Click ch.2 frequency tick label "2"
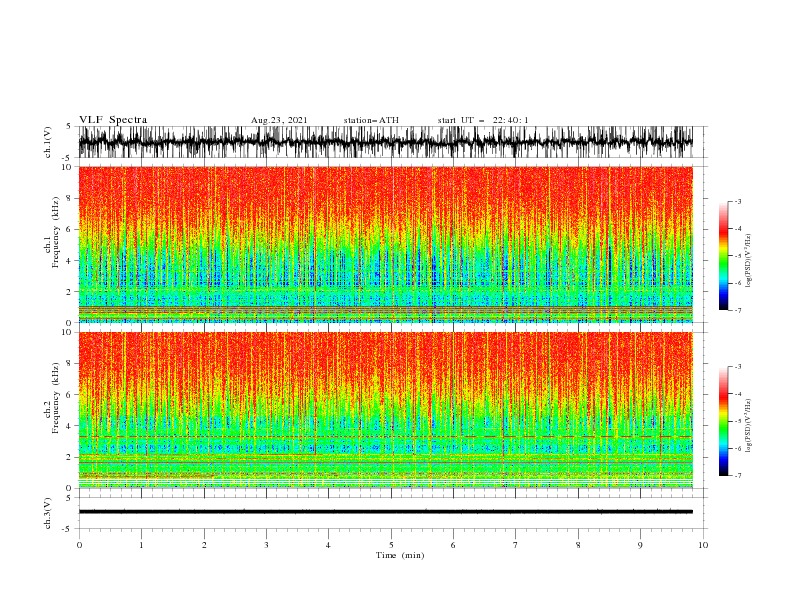 [69, 457]
